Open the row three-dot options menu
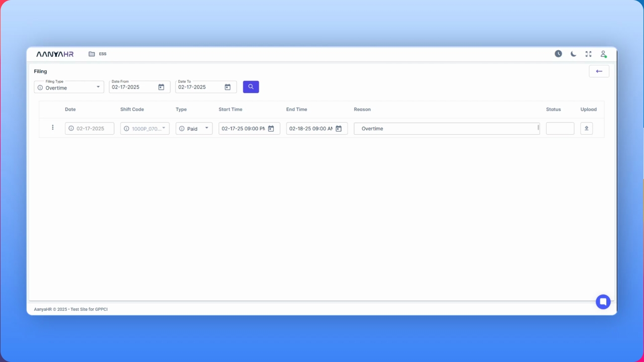Image resolution: width=644 pixels, height=362 pixels. [53, 128]
